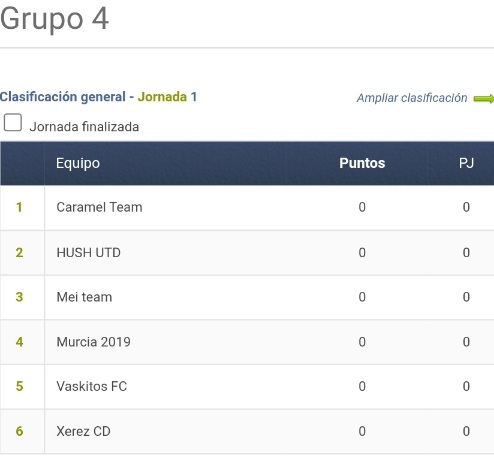Select the Xerez CD team
This screenshot has height=458, width=494.
click(83, 431)
